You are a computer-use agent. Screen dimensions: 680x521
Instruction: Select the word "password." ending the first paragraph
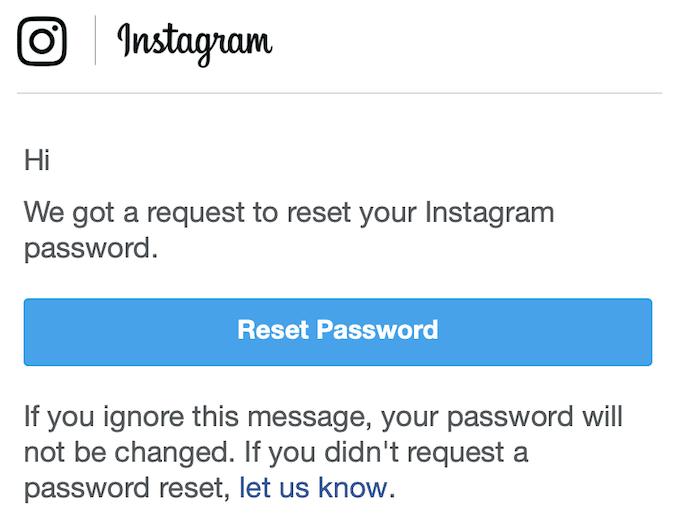[91, 248]
